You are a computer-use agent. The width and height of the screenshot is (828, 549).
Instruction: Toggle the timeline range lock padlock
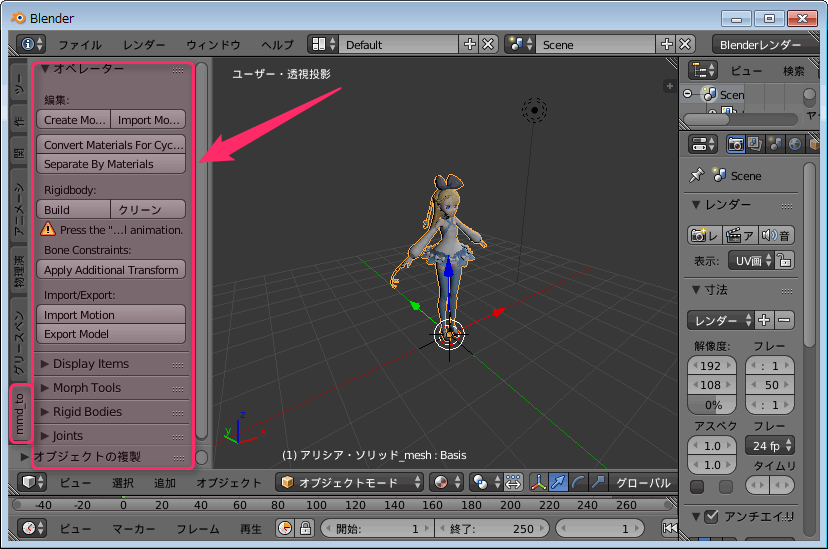coord(305,528)
